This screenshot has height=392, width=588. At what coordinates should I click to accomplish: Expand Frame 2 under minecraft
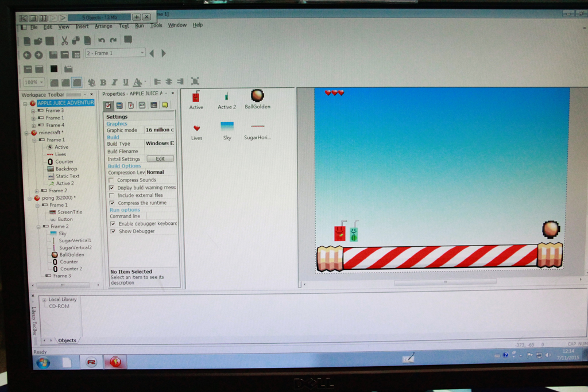[37, 191]
